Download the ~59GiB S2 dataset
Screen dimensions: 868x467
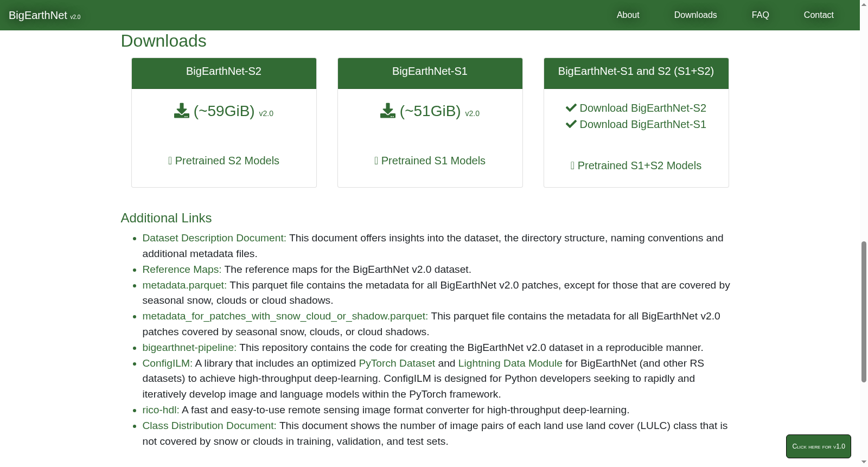pos(224,111)
